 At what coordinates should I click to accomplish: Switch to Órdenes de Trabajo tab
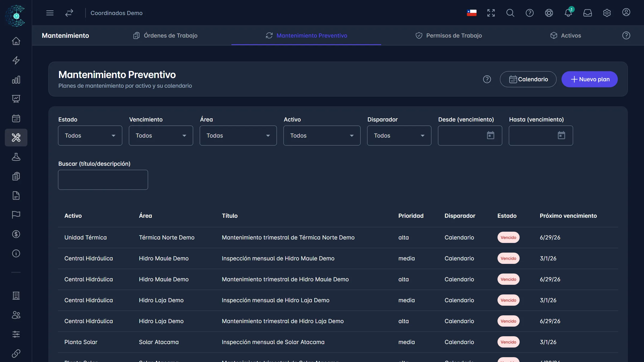(165, 35)
